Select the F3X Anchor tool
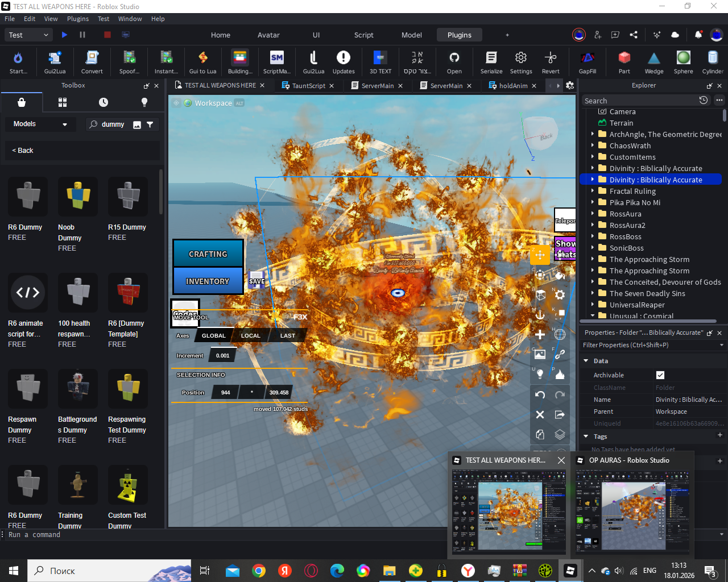This screenshot has width=728, height=582. [540, 314]
